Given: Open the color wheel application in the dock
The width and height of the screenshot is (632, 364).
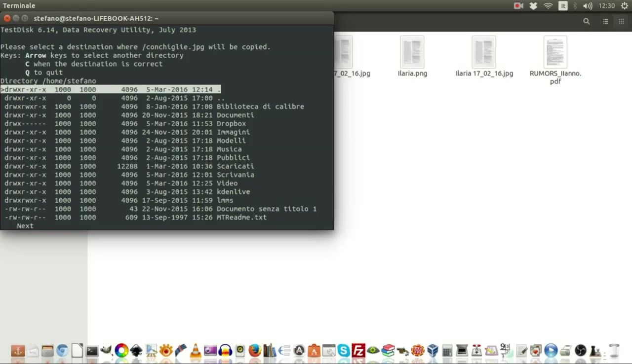Looking at the screenshot, I should pos(121,351).
